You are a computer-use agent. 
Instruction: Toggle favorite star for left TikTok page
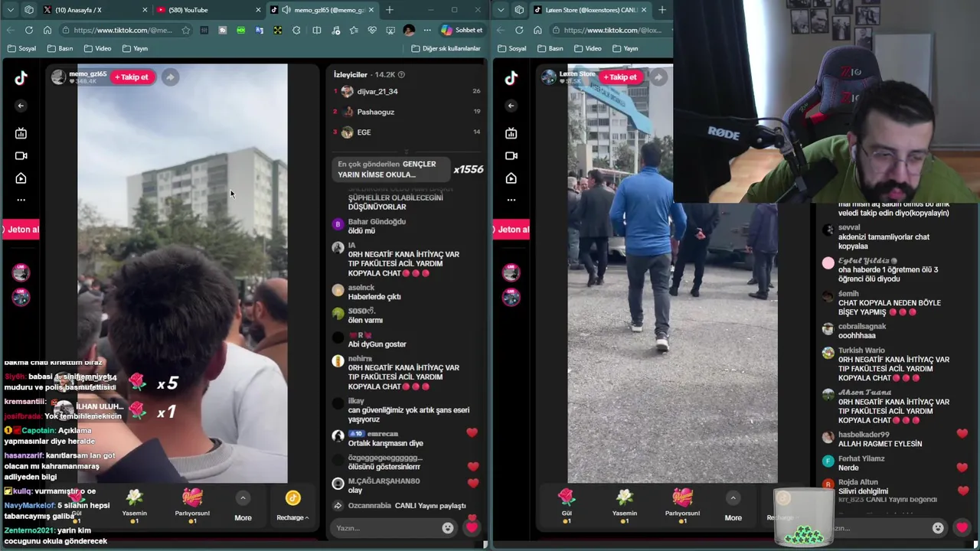(x=185, y=30)
